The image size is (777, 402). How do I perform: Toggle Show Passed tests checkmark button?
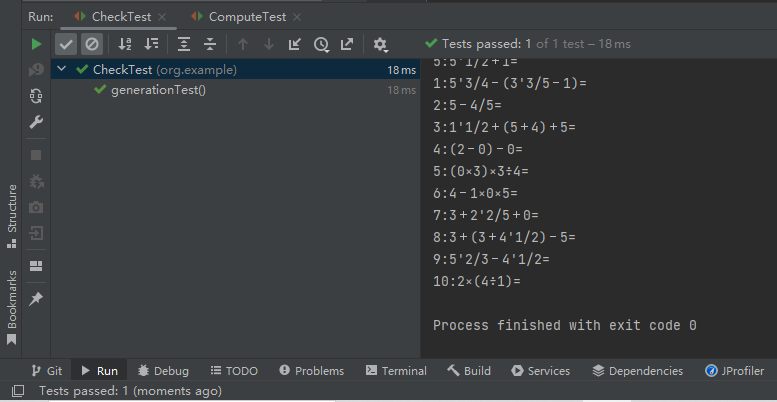pos(66,44)
